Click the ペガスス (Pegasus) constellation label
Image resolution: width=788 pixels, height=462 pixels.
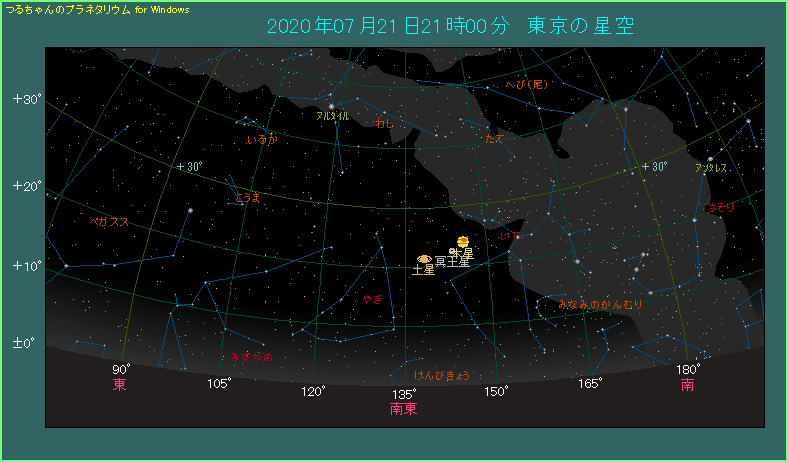(109, 222)
